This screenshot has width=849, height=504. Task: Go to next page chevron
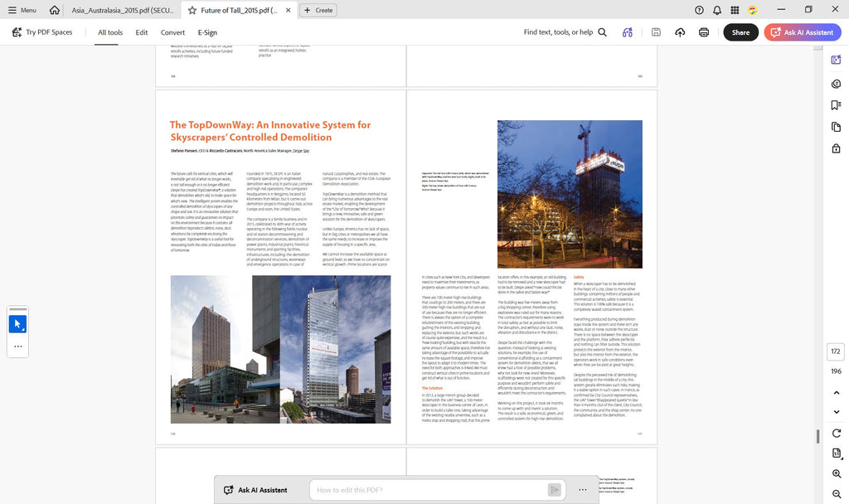[x=837, y=412]
